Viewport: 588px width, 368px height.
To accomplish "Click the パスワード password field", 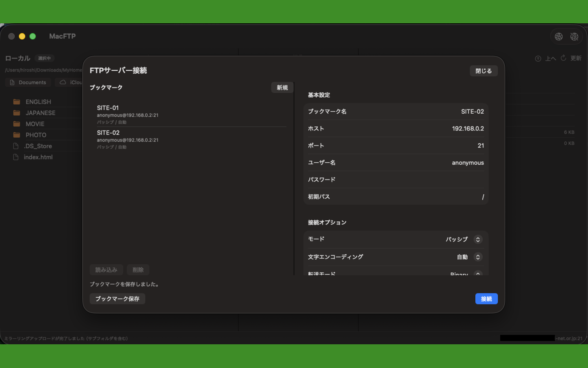I will coord(429,180).
